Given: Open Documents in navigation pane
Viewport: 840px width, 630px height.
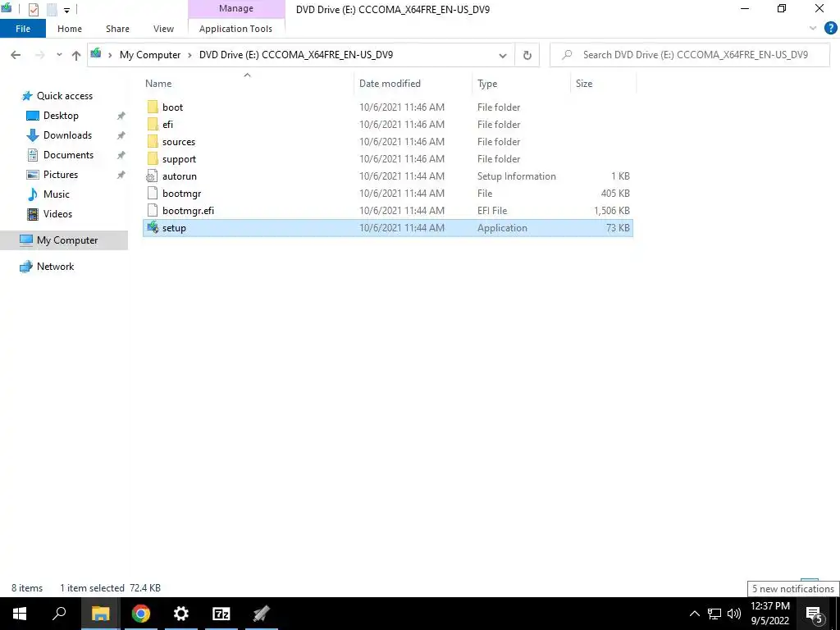Looking at the screenshot, I should click(68, 155).
